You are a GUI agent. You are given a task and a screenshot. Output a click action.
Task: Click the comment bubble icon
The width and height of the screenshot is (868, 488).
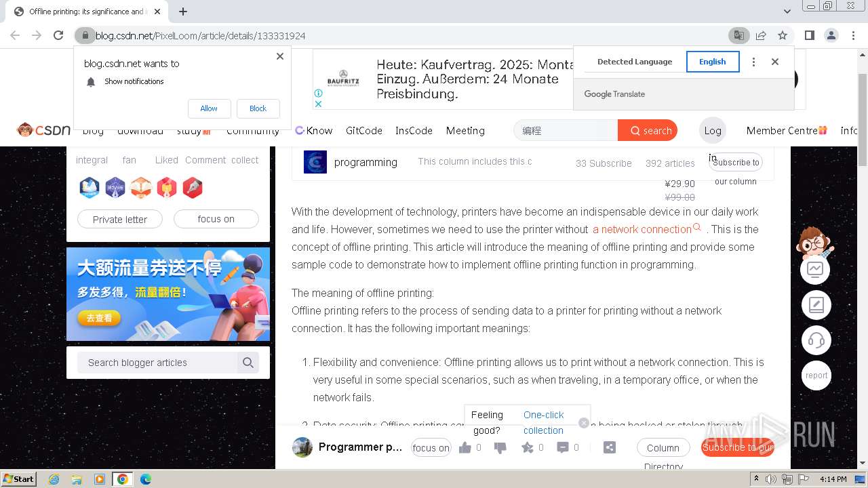click(x=563, y=447)
